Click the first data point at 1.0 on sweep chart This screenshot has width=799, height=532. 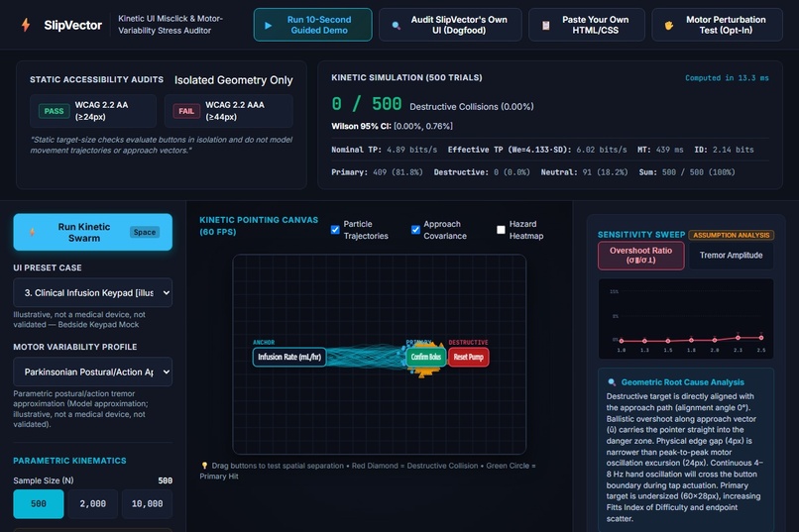[622, 341]
